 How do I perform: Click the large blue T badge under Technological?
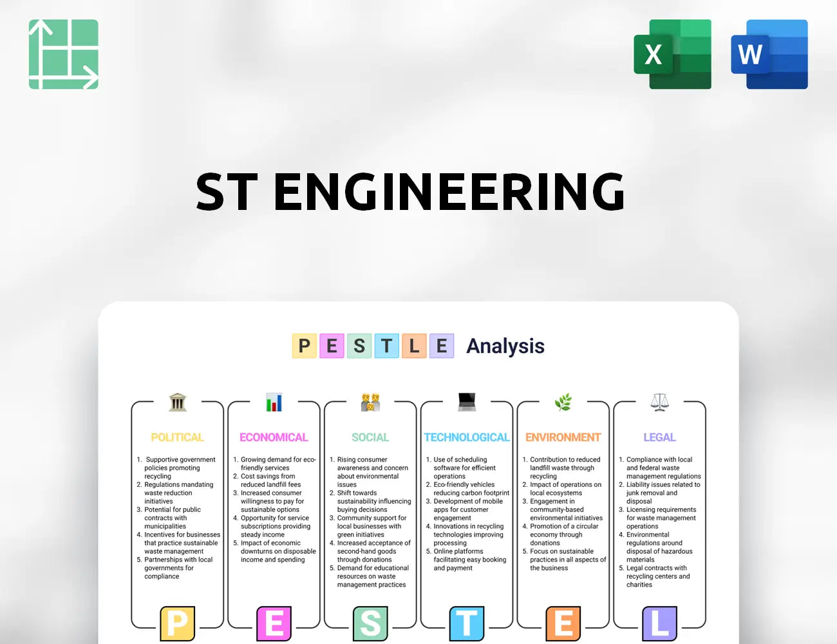pos(467,623)
